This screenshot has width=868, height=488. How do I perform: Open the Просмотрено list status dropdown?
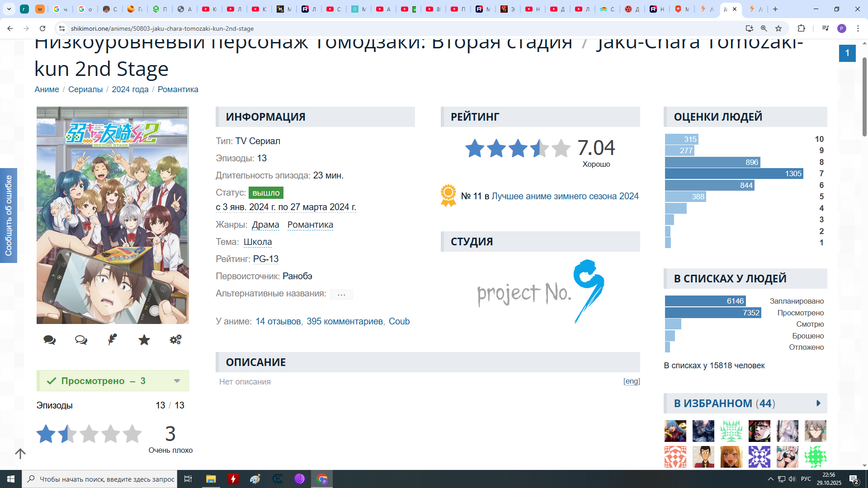(x=177, y=381)
